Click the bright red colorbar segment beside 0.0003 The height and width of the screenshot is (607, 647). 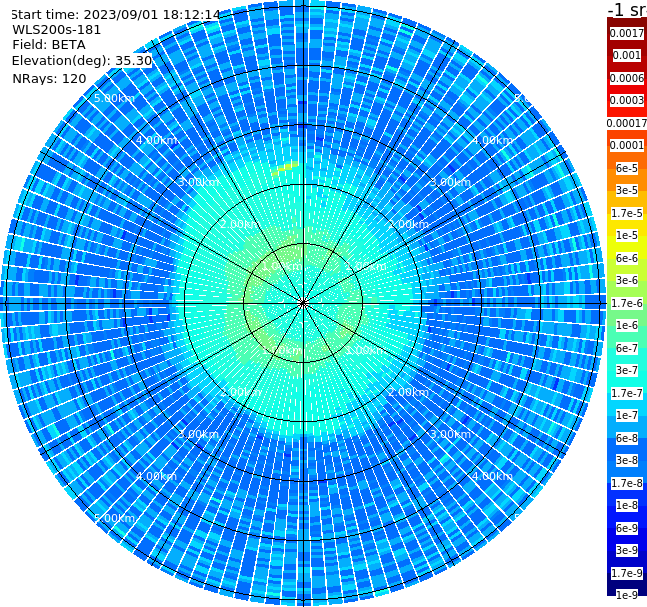[627, 111]
